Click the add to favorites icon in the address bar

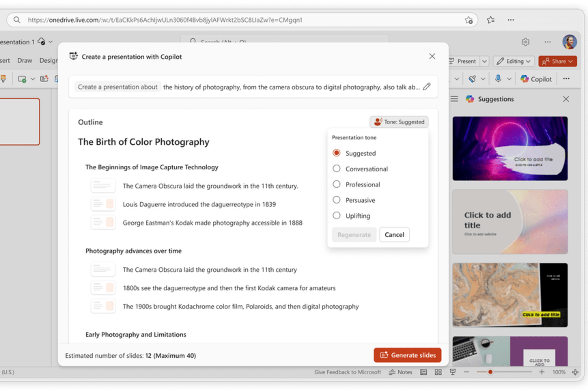coord(469,20)
